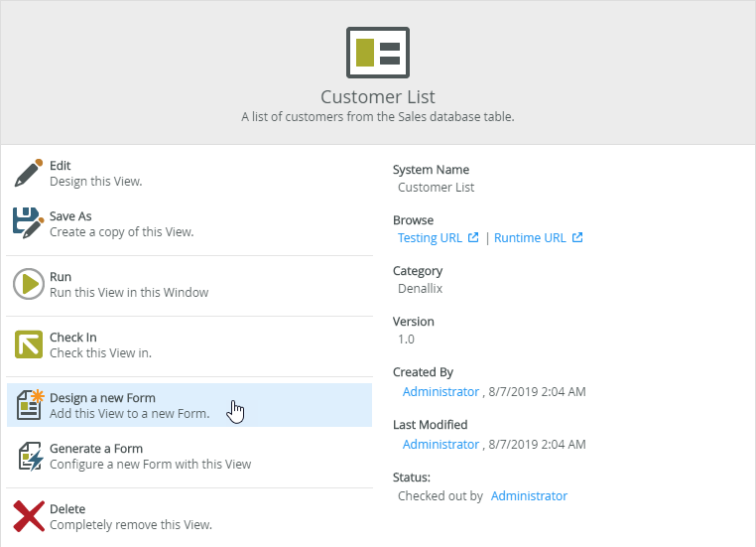Click the Generate a Form icon
The width and height of the screenshot is (756, 547).
(28, 456)
